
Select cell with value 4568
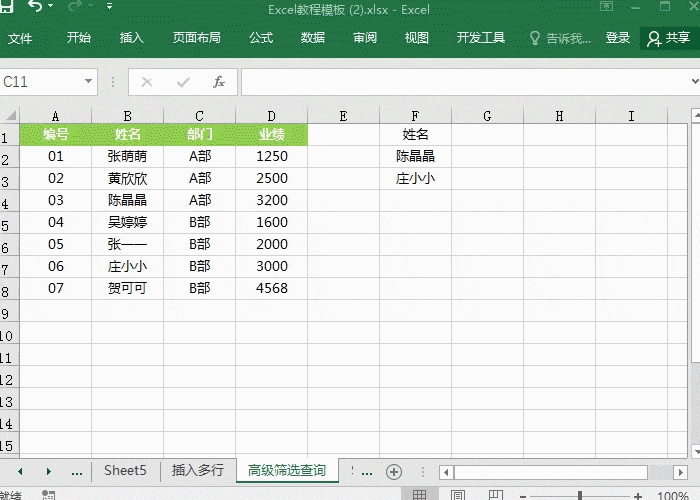coord(271,288)
